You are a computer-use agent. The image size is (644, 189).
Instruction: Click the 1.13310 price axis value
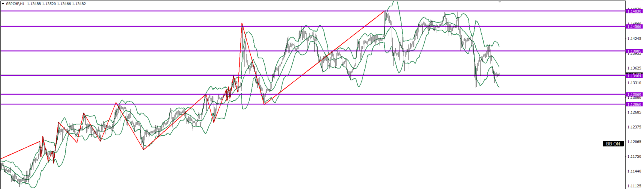tap(634, 83)
